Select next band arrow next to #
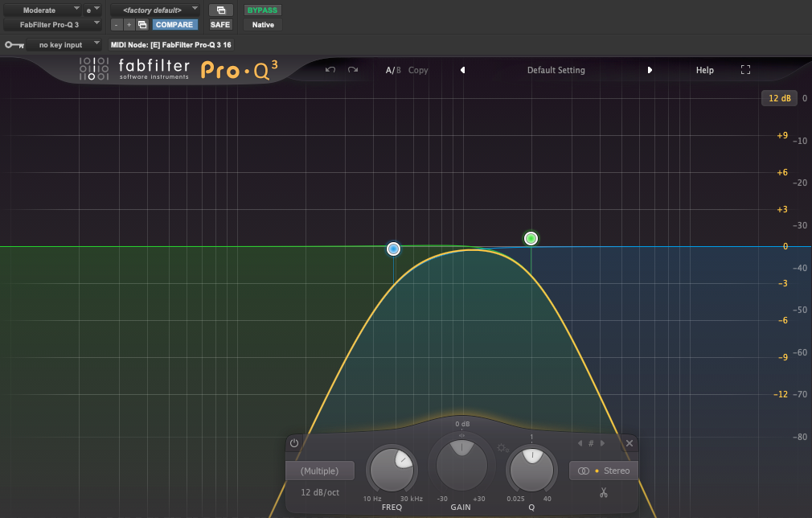The height and width of the screenshot is (518, 812). (602, 443)
